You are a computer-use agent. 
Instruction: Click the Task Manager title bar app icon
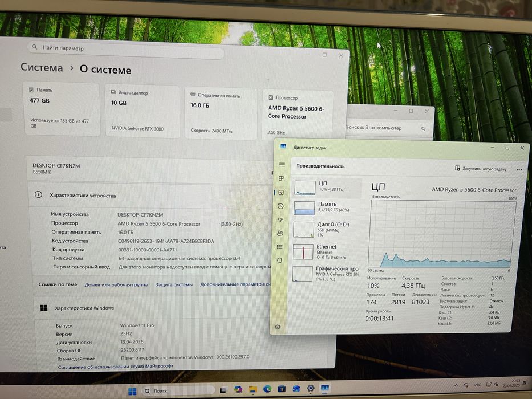[x=283, y=146]
